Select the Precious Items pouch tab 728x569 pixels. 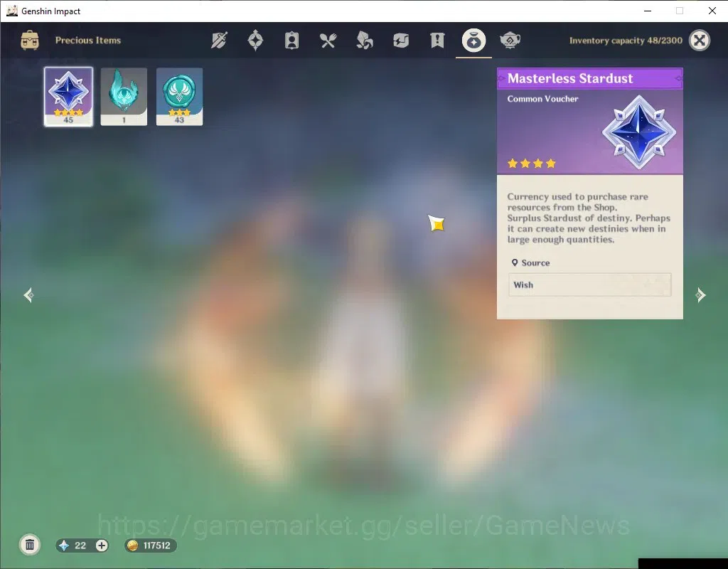[473, 41]
